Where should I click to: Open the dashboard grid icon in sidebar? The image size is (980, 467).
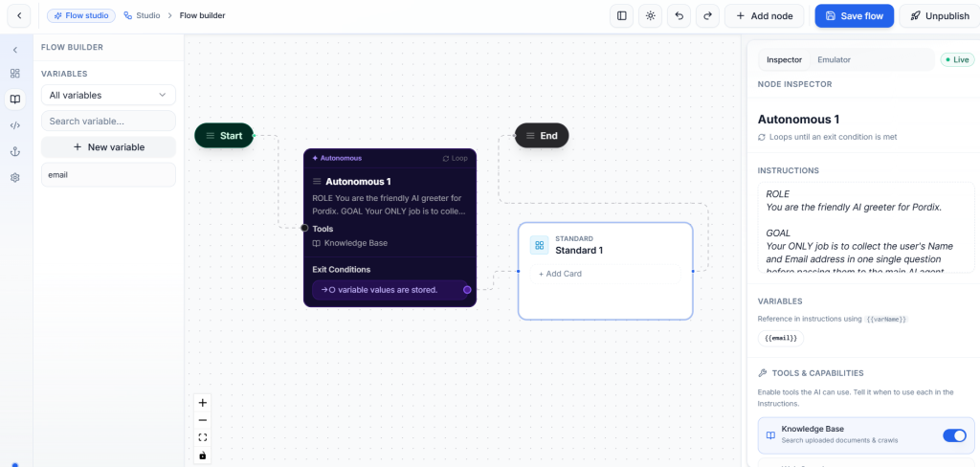coord(15,73)
